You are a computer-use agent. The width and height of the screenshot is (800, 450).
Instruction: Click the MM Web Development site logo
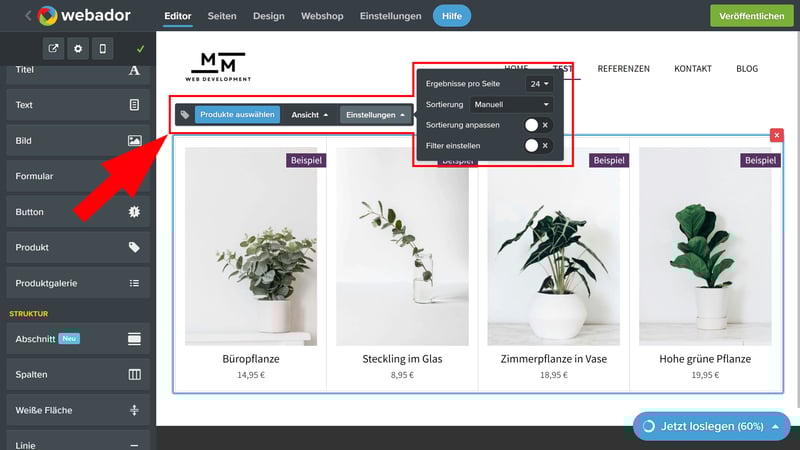[x=218, y=66]
